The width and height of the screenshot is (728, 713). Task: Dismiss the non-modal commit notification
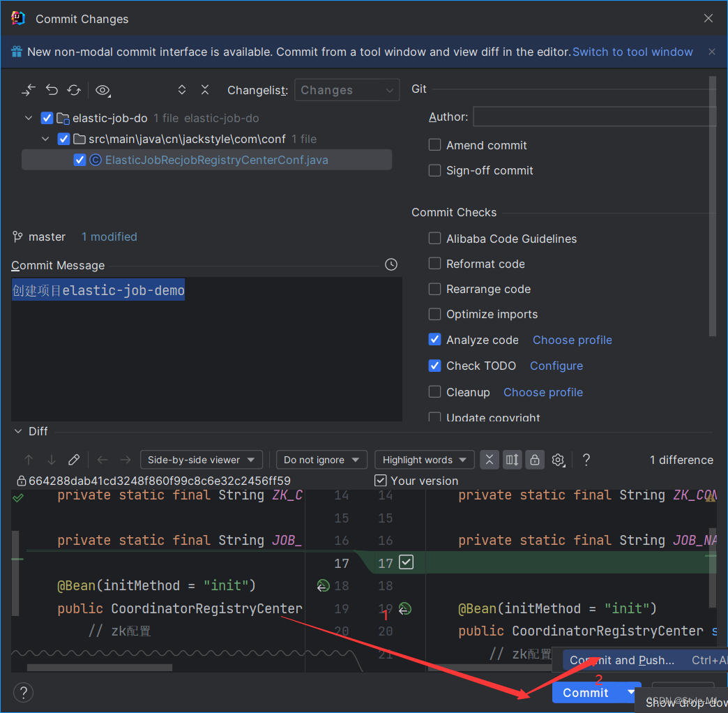(x=712, y=52)
